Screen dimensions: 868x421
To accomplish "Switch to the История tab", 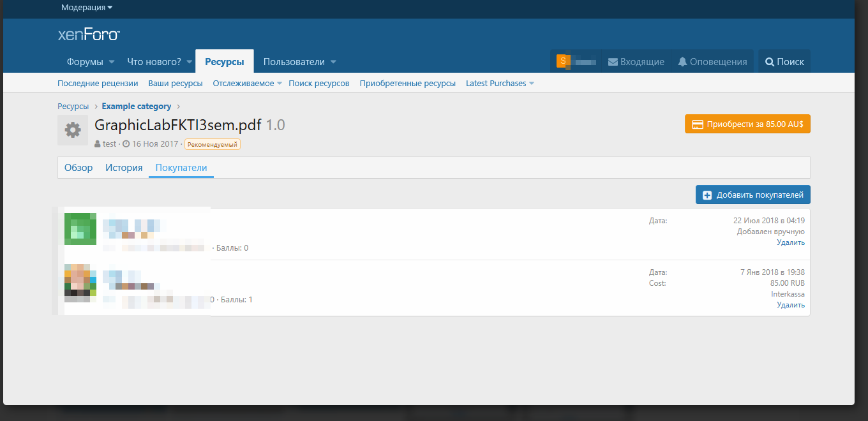I will (124, 168).
